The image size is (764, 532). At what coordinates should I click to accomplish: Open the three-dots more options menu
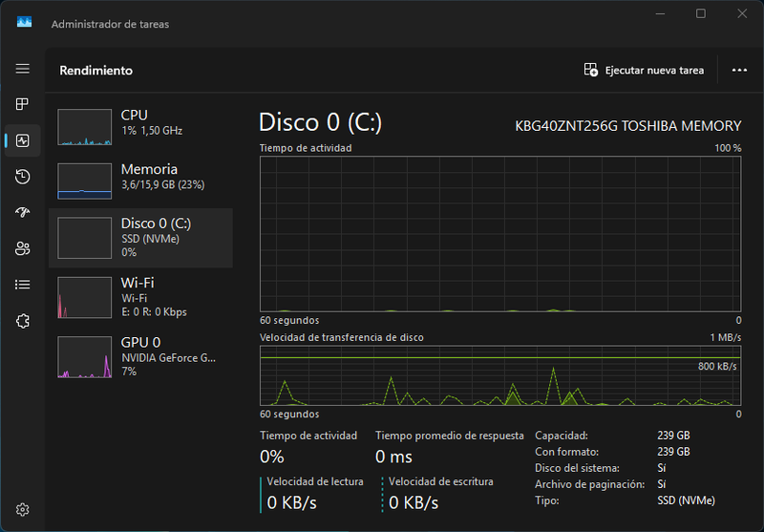pyautogui.click(x=739, y=70)
